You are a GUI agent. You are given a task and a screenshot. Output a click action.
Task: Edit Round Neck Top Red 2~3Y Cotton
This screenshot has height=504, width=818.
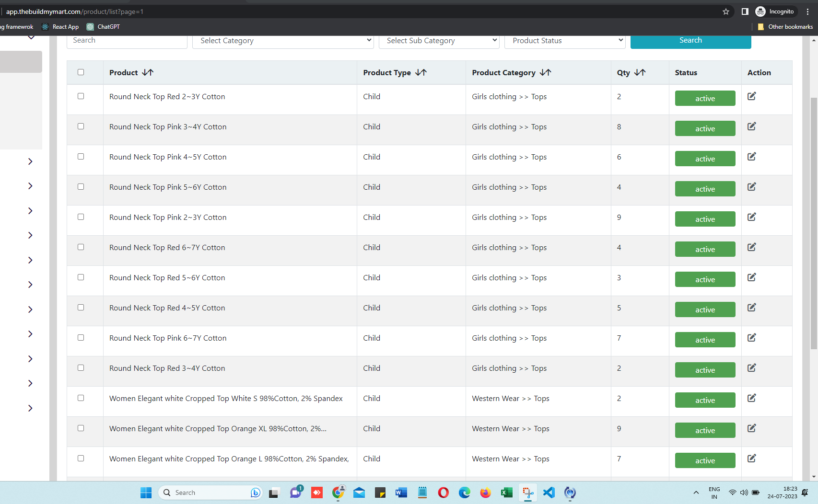[x=751, y=96]
